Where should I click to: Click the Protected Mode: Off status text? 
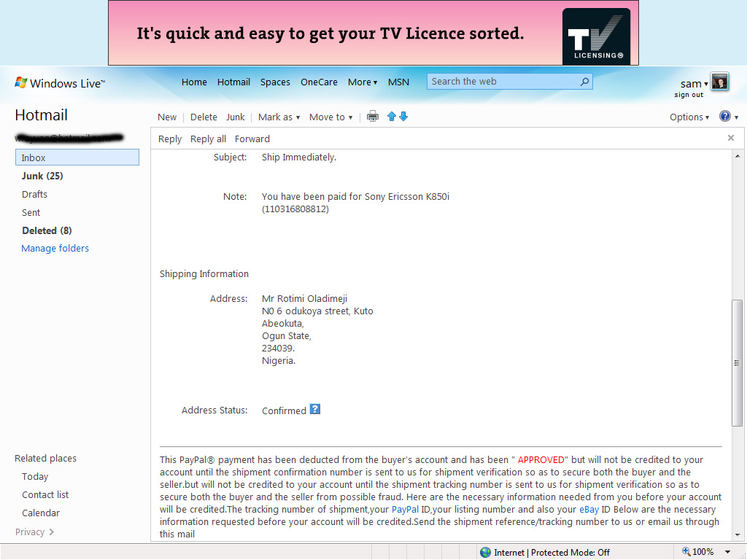pos(570,553)
